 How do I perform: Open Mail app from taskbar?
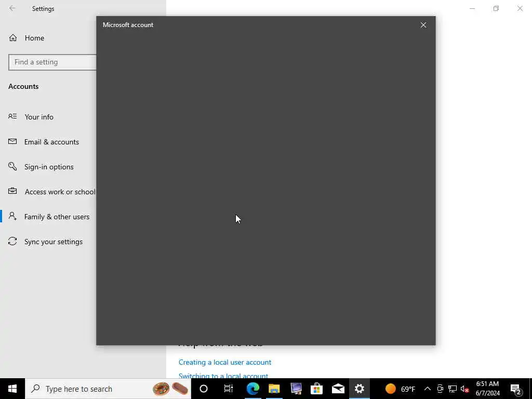338,389
